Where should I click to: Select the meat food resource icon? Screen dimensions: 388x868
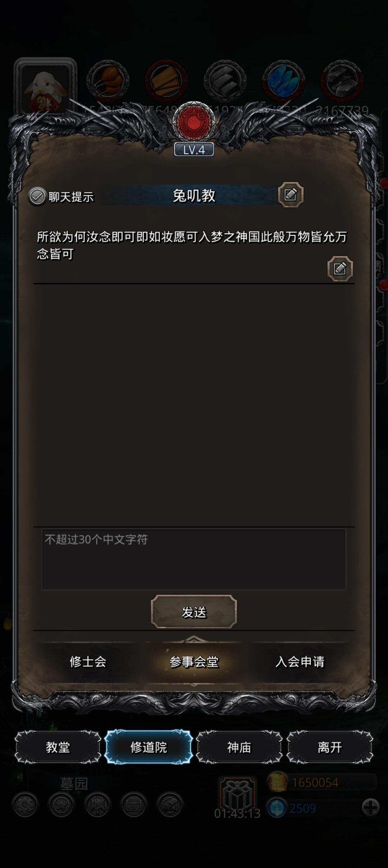108,81
